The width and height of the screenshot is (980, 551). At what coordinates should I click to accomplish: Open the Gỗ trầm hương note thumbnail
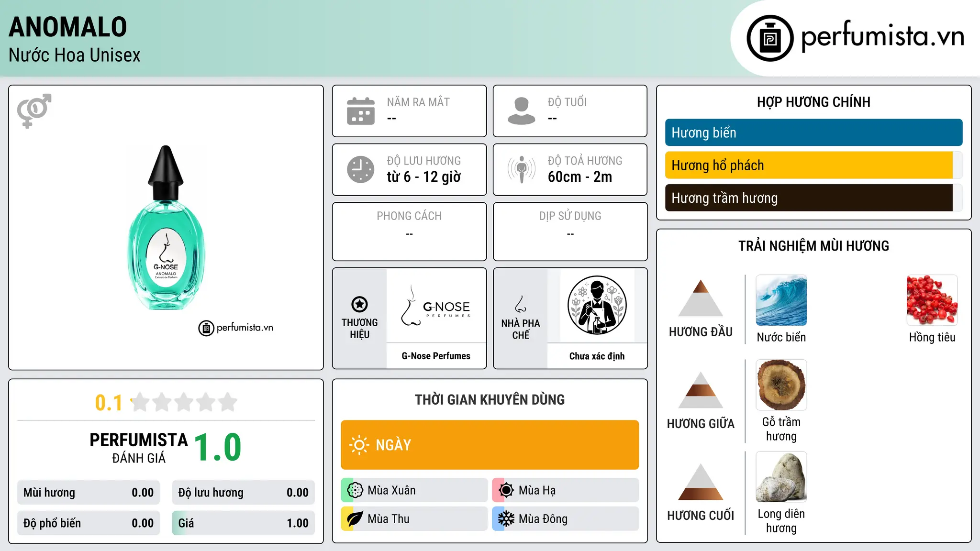point(781,385)
